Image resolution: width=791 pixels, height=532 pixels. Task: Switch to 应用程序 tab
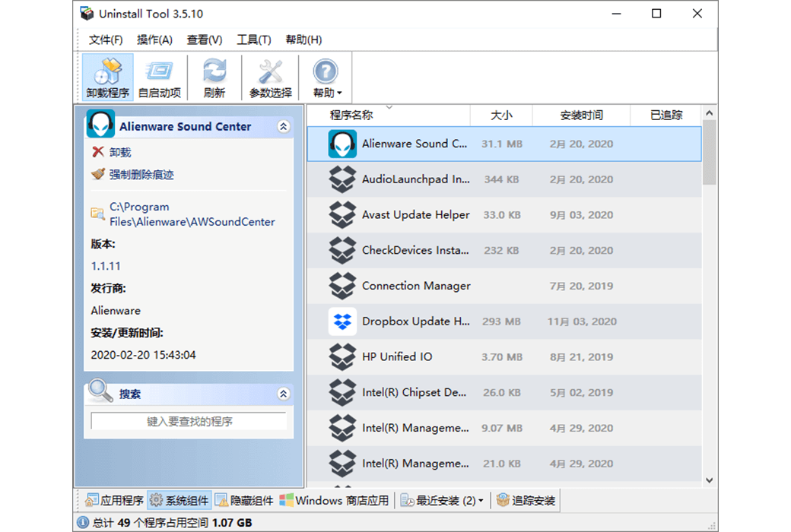[115, 500]
